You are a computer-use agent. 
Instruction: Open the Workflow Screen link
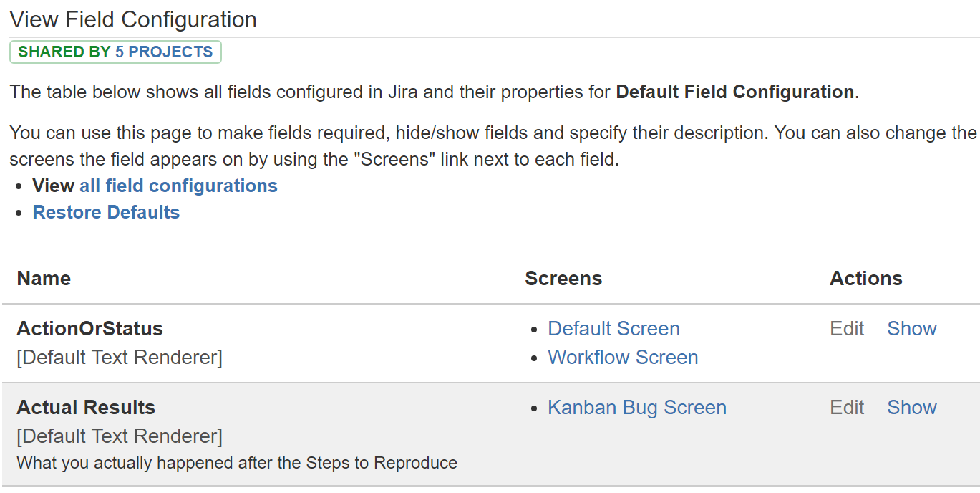coord(623,358)
